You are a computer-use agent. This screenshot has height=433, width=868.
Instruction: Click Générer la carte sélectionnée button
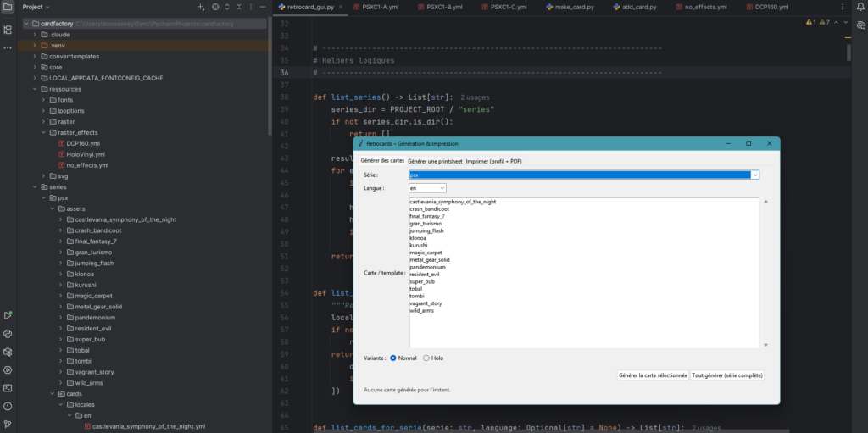tap(654, 375)
